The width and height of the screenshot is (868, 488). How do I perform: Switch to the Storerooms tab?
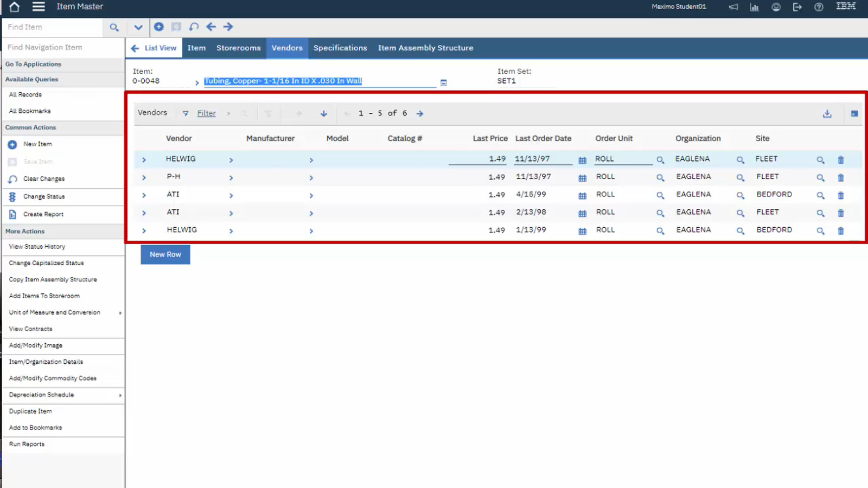click(238, 48)
